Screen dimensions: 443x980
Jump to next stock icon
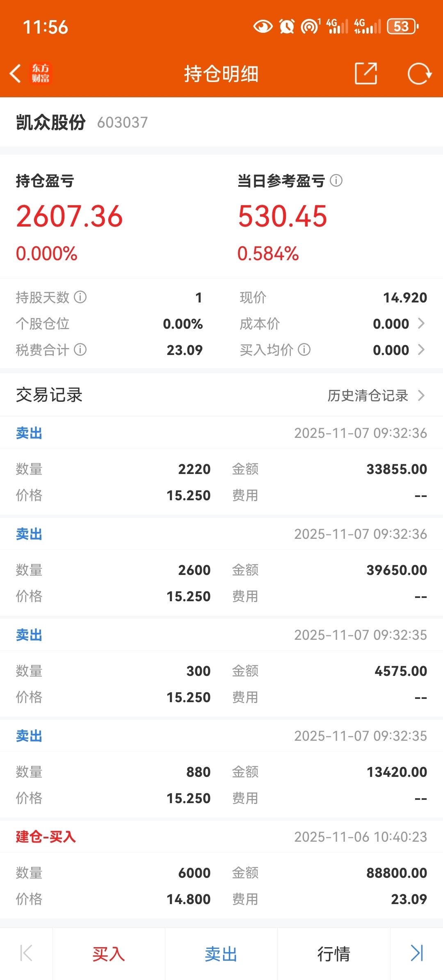pos(417,953)
